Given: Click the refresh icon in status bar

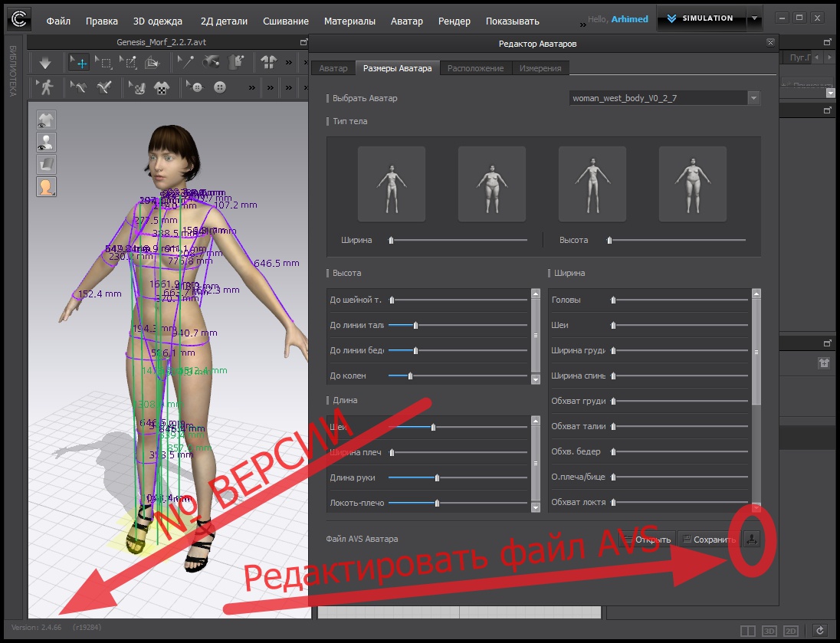Looking at the screenshot, I should (x=820, y=631).
